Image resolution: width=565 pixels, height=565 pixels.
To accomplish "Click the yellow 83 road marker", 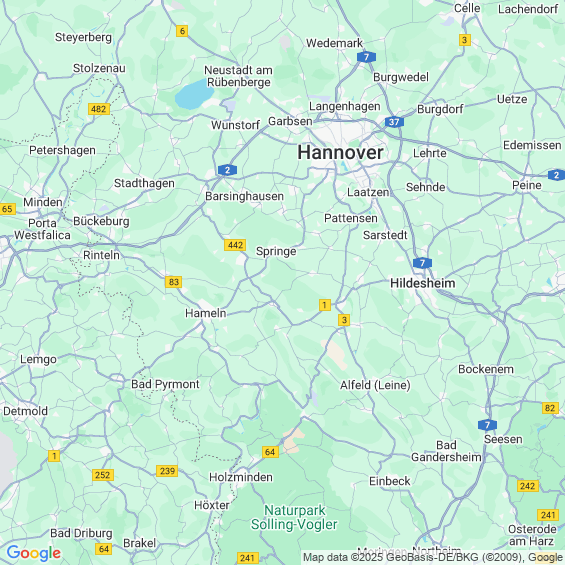I will 174,281.
